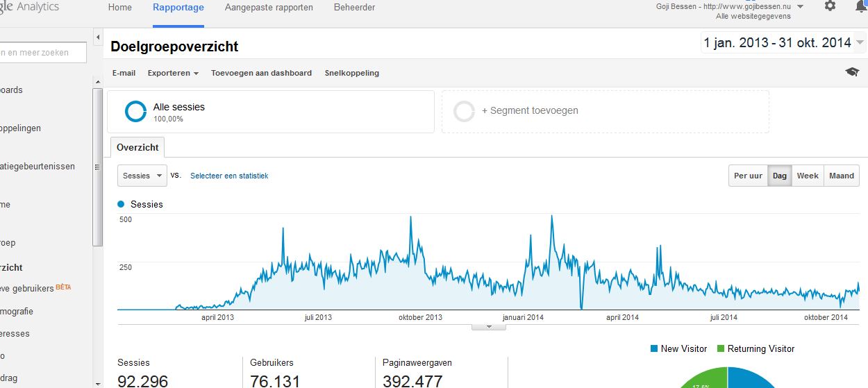
Task: Click the empty segment circle icon
Action: [464, 111]
